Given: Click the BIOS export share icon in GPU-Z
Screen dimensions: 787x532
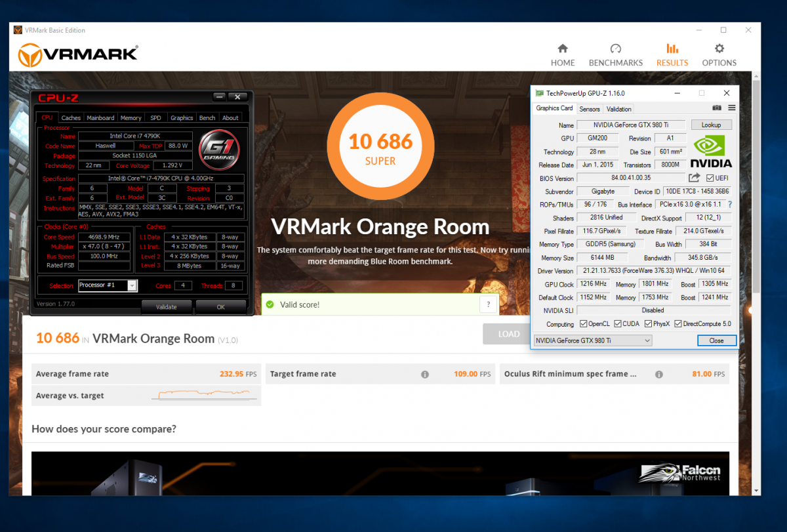Looking at the screenshot, I should (x=694, y=178).
